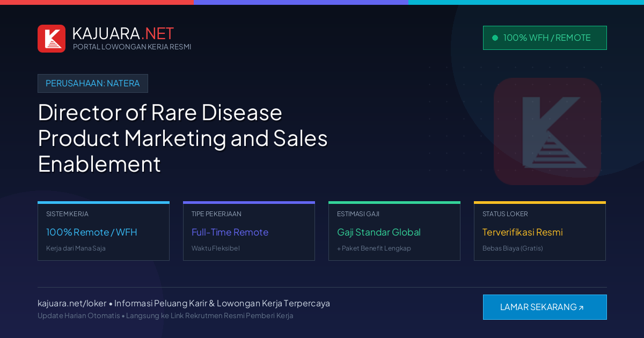Open the Sistem Kerja card
The height and width of the screenshot is (338, 644).
[104, 231]
